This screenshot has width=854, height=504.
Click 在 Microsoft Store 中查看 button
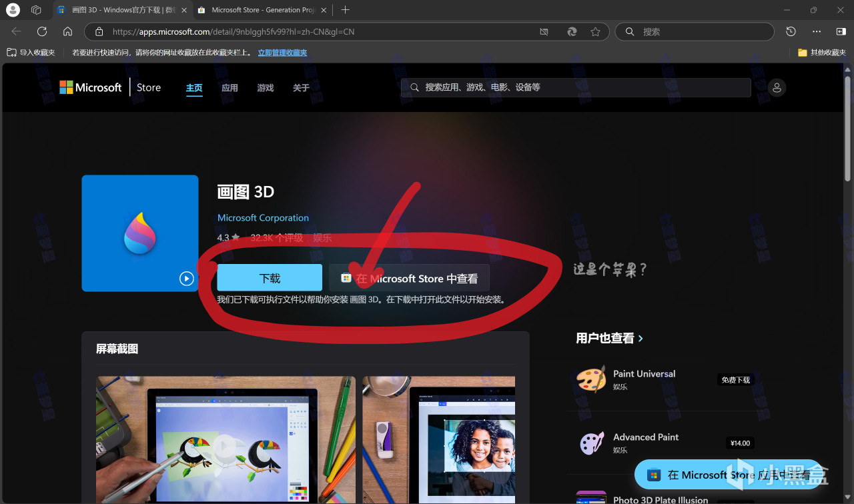coord(409,278)
